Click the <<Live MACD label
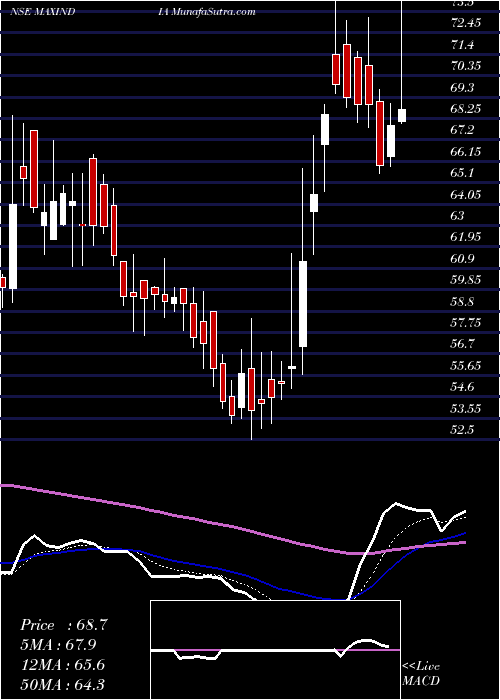 point(421,673)
